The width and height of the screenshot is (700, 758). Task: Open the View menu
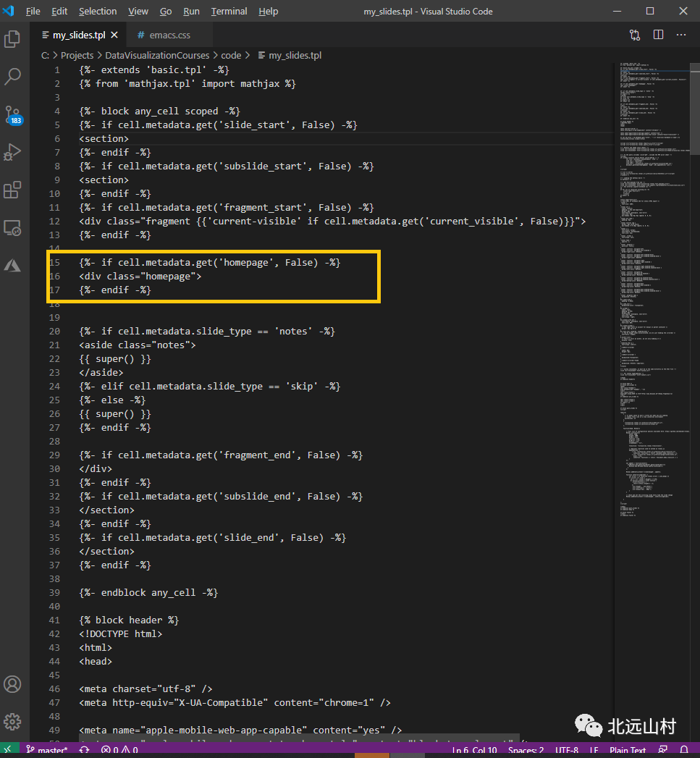pyautogui.click(x=138, y=11)
